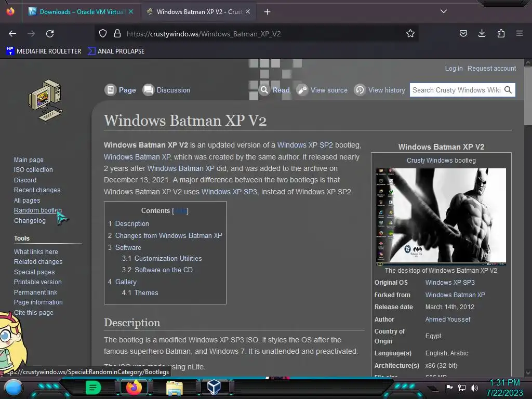Open the Pocket save button
Screen dimensions: 532x399
[463, 33]
